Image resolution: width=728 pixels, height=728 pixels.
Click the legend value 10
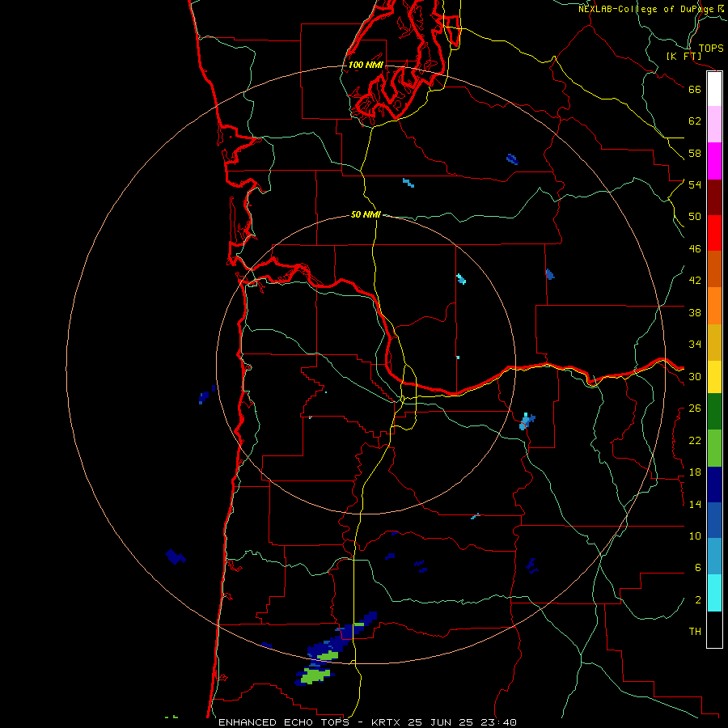[x=695, y=535]
